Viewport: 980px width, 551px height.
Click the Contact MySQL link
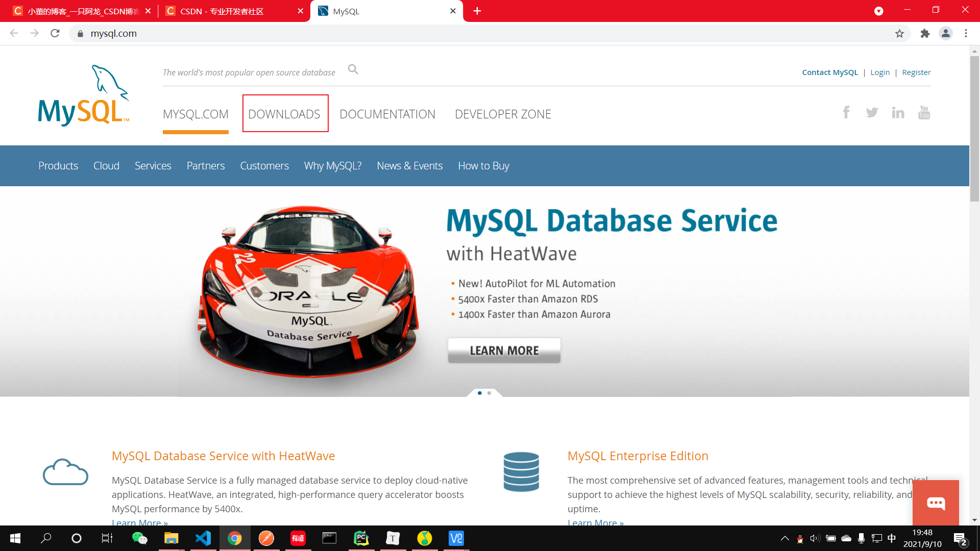coord(830,72)
